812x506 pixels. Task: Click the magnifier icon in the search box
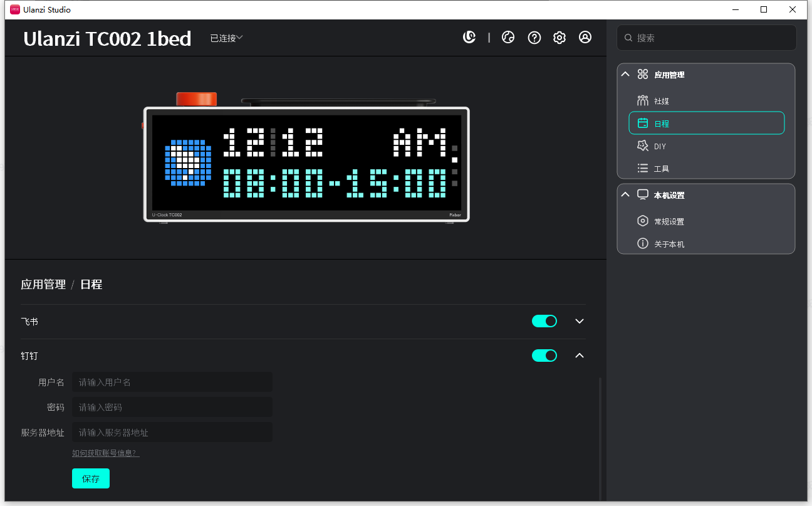point(628,38)
